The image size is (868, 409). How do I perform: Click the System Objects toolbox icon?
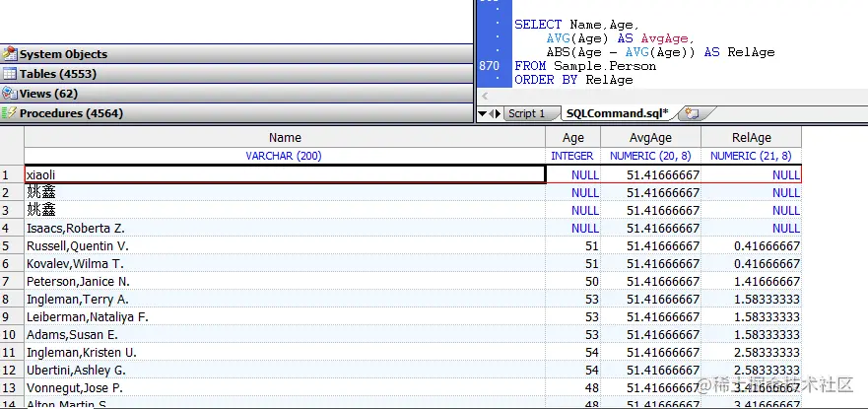(x=10, y=54)
